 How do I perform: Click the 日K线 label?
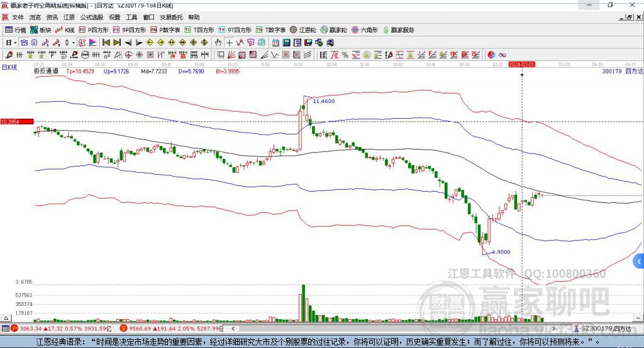9,67
